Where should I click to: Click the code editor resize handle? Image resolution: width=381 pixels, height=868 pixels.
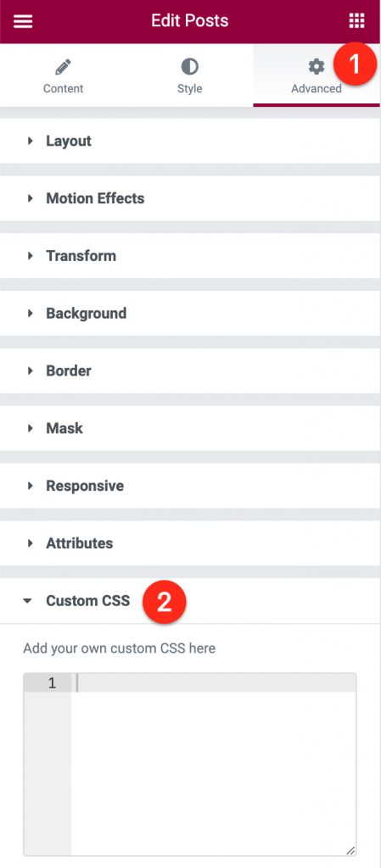coord(350,850)
